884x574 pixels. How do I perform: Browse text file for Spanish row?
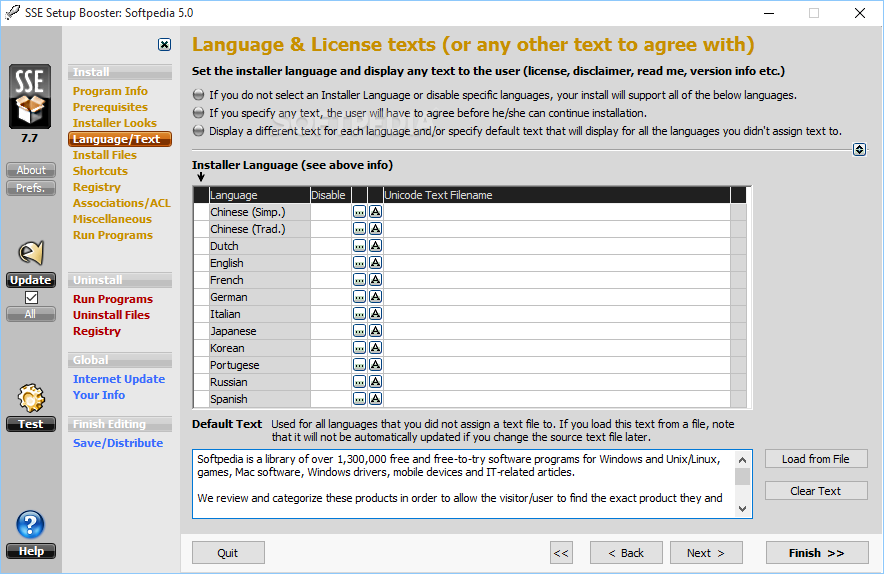coord(359,399)
